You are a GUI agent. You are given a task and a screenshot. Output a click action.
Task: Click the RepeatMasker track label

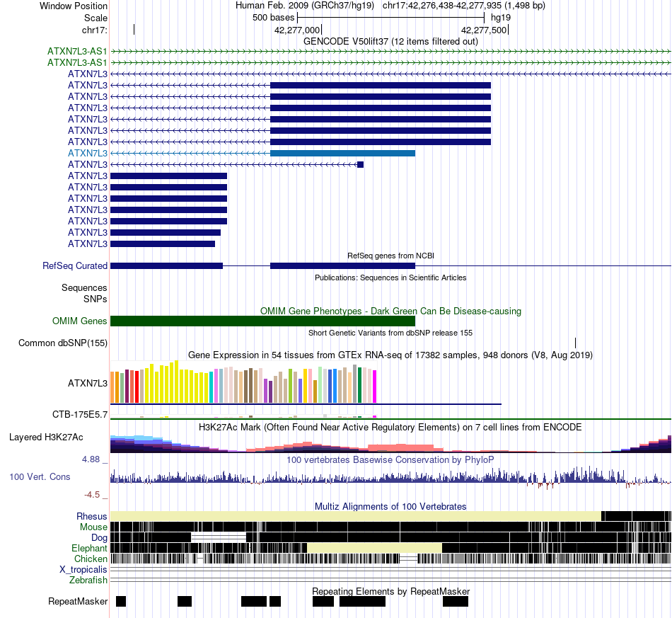[x=78, y=601]
